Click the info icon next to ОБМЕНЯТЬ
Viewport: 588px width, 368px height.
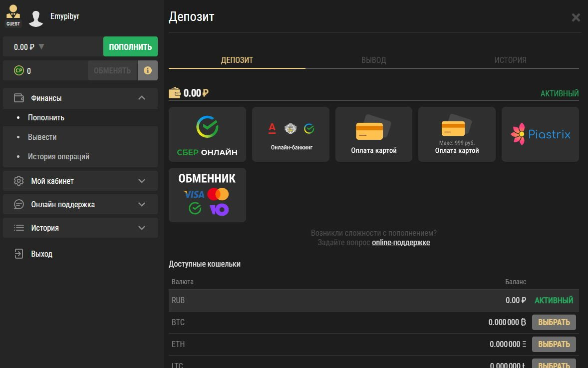(148, 70)
